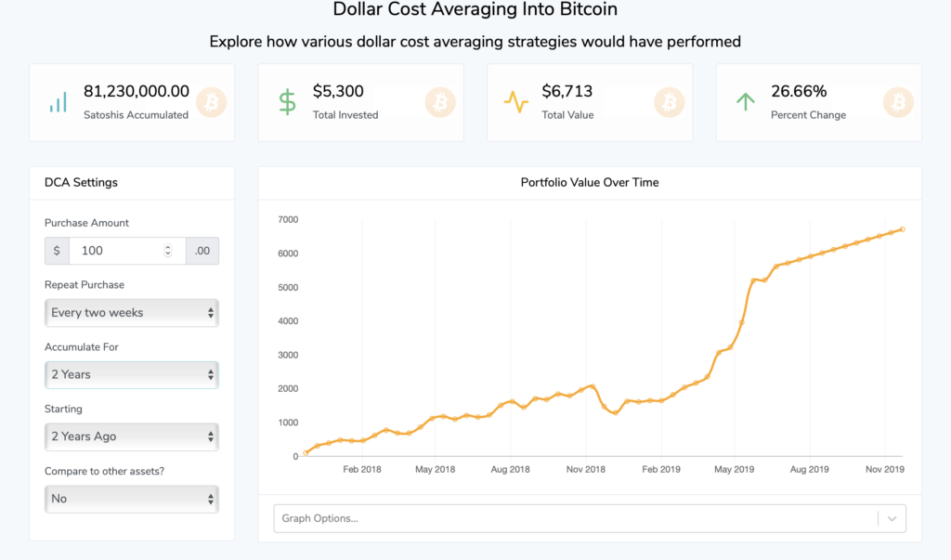Click Bitcoin logo on Satoshis Accumulated card
The image size is (951, 560).
[x=212, y=102]
